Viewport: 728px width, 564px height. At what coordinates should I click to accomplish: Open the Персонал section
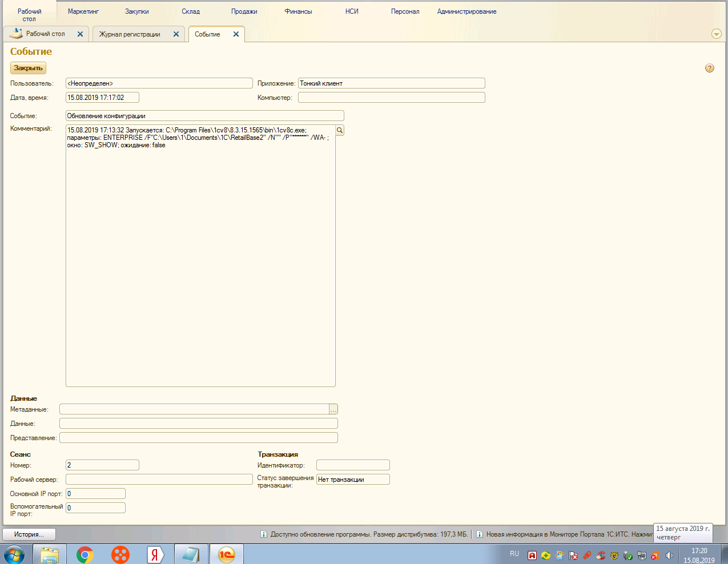pos(405,11)
